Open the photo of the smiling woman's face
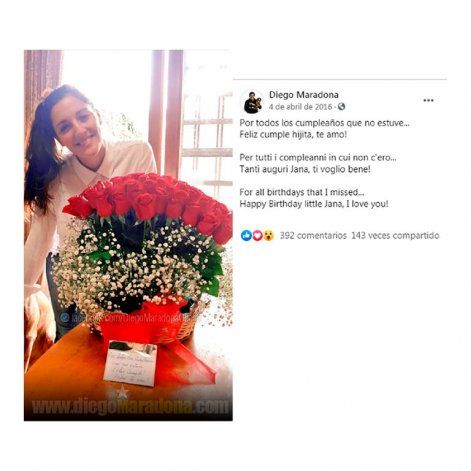Screen dimensions: 471x471 77,123
